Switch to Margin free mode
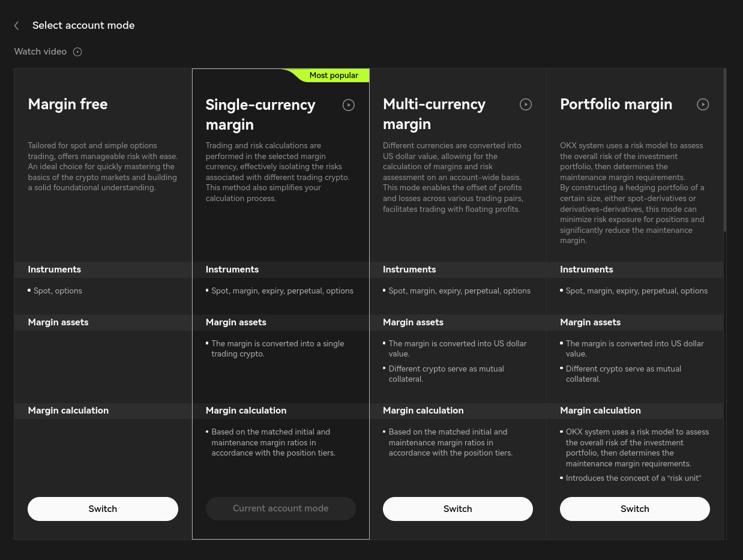 [103, 508]
